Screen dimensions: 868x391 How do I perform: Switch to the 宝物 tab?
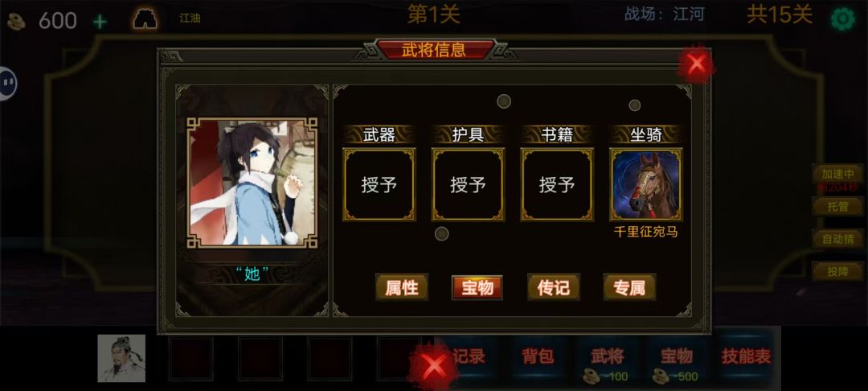pyautogui.click(x=477, y=287)
